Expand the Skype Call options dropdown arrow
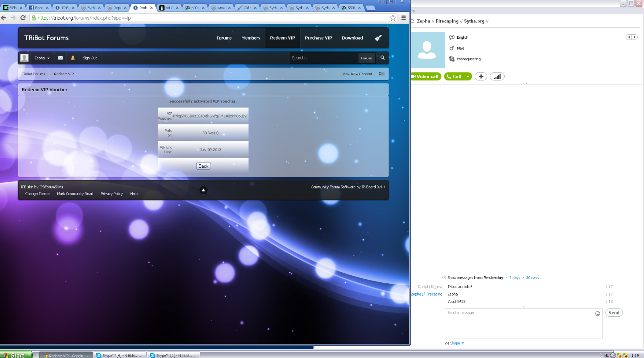Screen dimensions: 644x358 pos(468,76)
